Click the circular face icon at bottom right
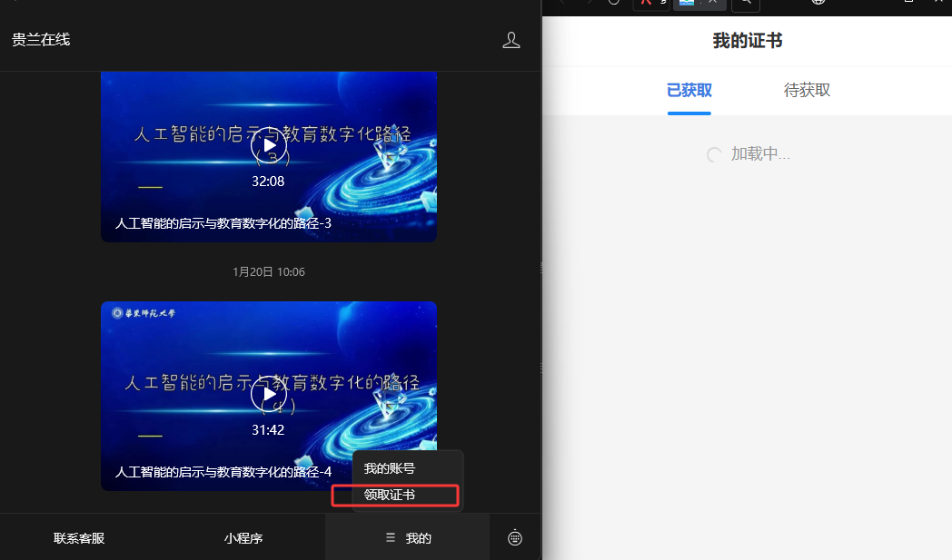 tap(515, 537)
